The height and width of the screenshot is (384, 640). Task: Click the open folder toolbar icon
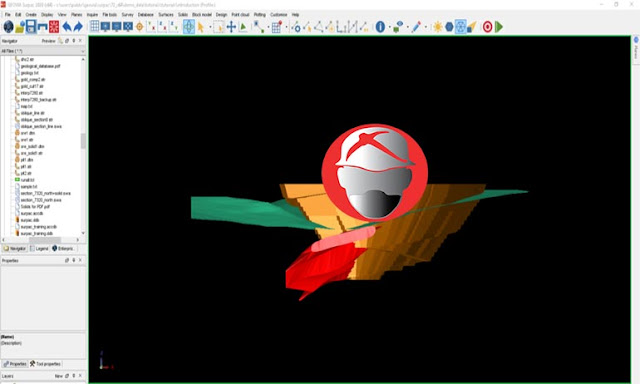(x=20, y=27)
